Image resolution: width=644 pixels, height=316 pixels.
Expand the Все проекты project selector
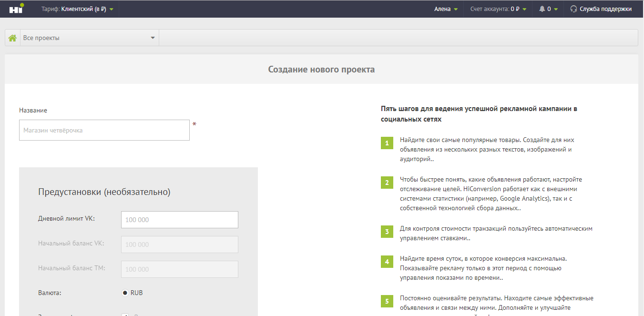(x=89, y=38)
